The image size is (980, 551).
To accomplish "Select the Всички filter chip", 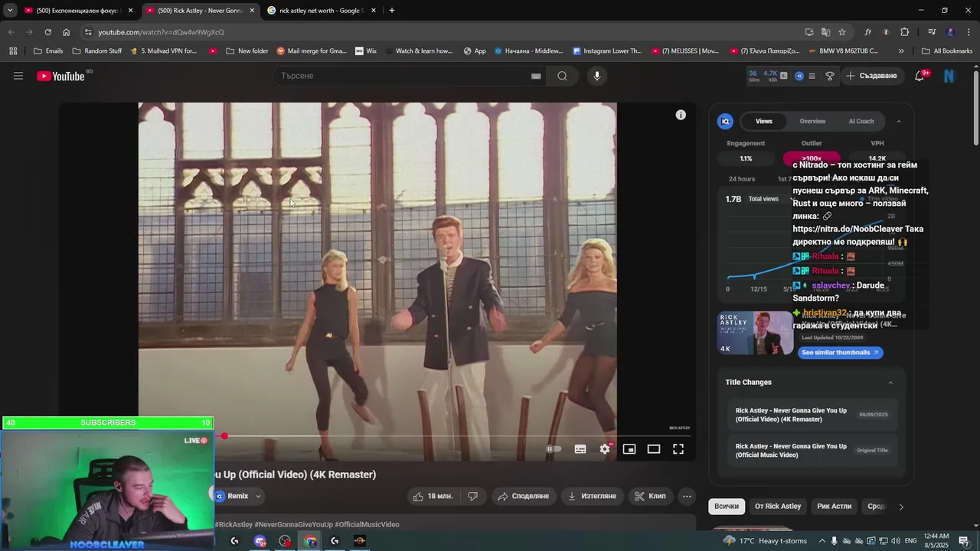I will [727, 507].
